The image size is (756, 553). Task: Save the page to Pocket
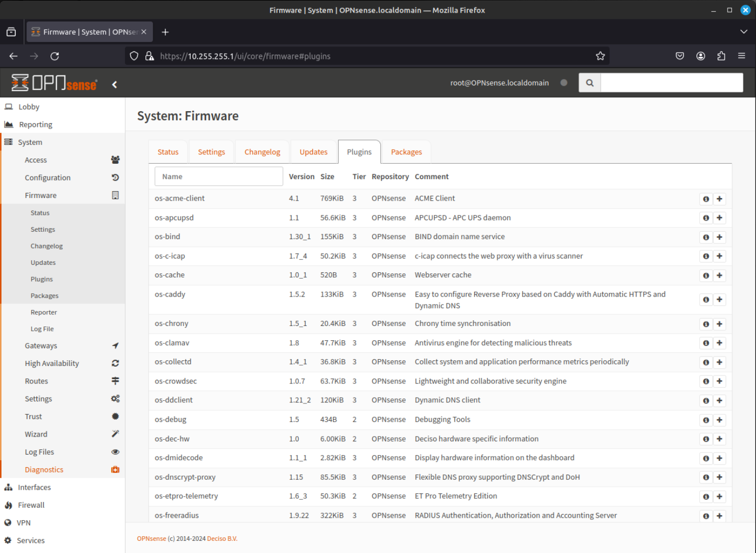(680, 56)
